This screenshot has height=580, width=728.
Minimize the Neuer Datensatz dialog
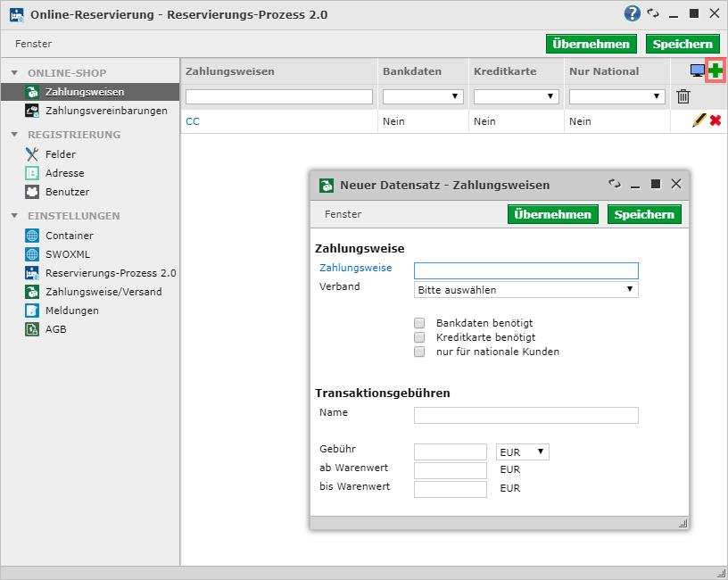635,186
